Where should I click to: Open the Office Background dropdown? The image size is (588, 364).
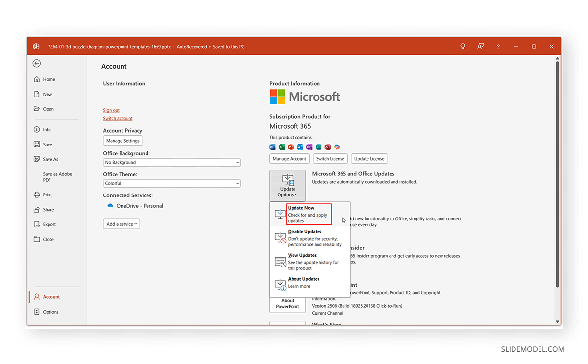point(171,162)
